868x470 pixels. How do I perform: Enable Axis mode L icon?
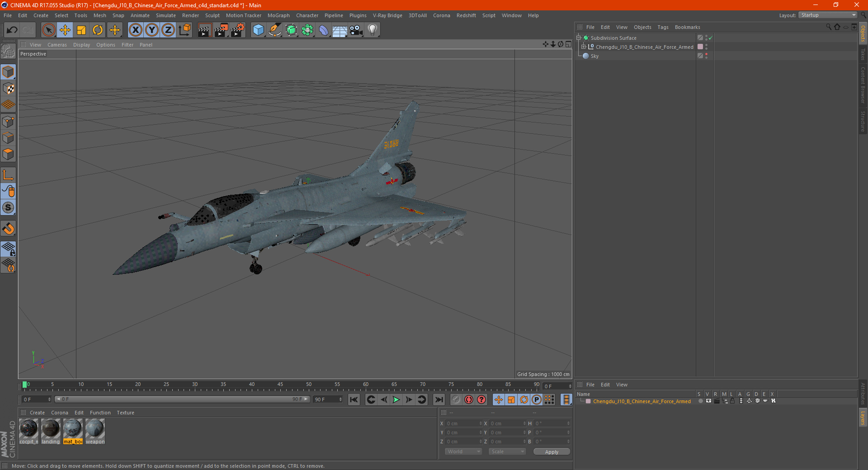point(9,175)
